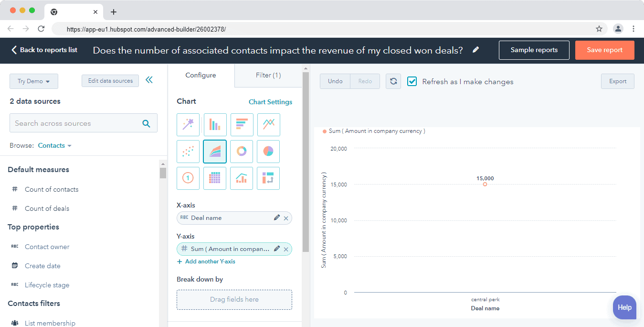The width and height of the screenshot is (644, 327).
Task: Select the KPI single-number chart type
Action: pos(188,178)
